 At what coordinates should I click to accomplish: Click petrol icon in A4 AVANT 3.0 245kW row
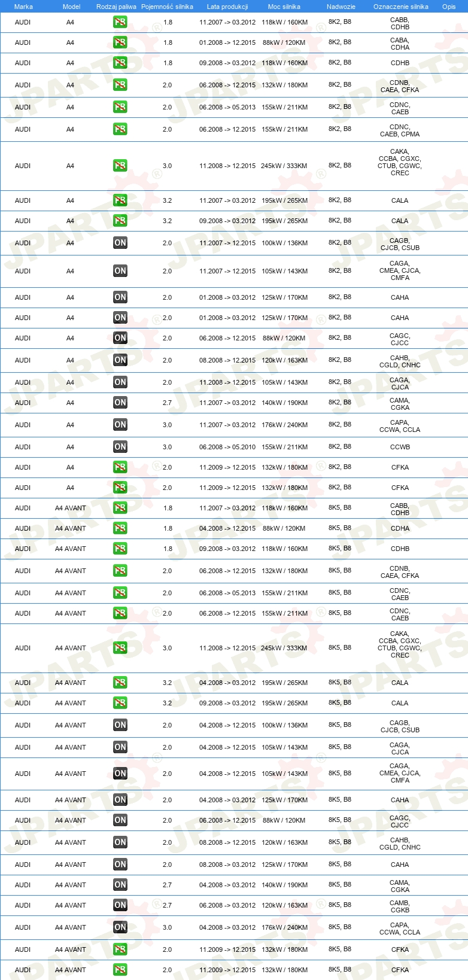[120, 648]
